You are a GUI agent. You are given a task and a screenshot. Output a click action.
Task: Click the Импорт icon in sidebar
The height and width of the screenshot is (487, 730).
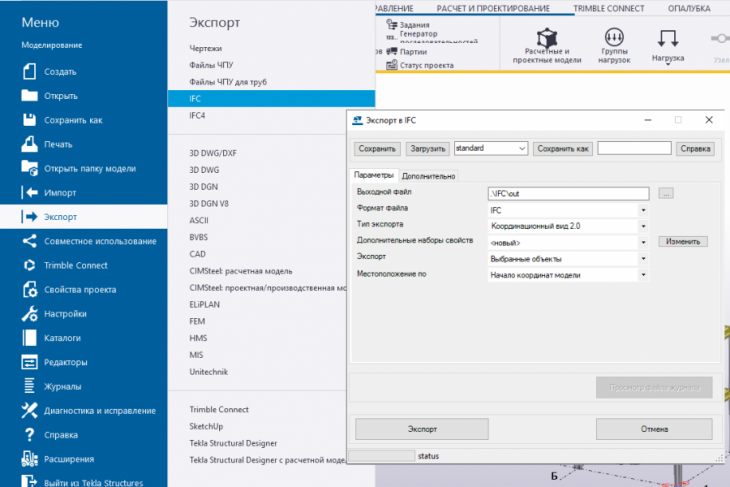click(28, 192)
